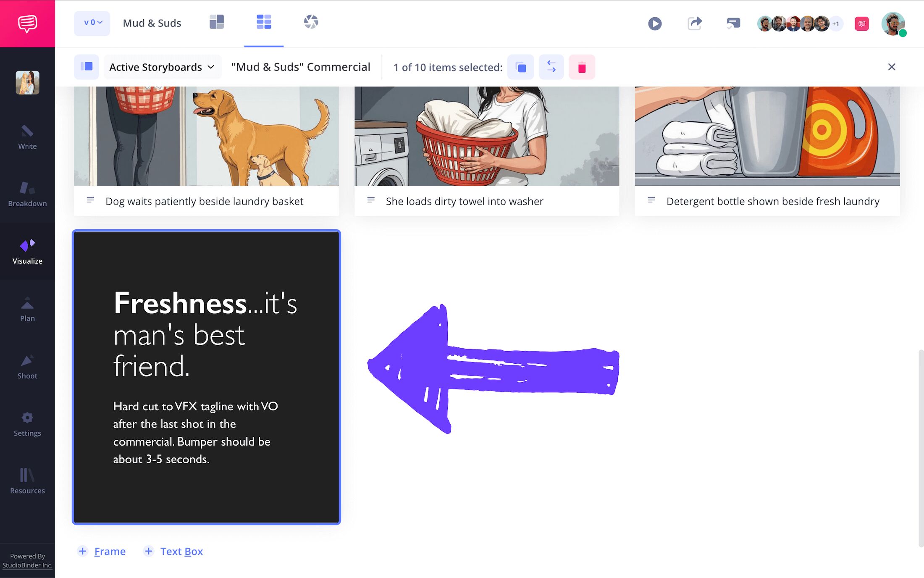Duplicate the selected item
This screenshot has width=924, height=578.
point(521,67)
